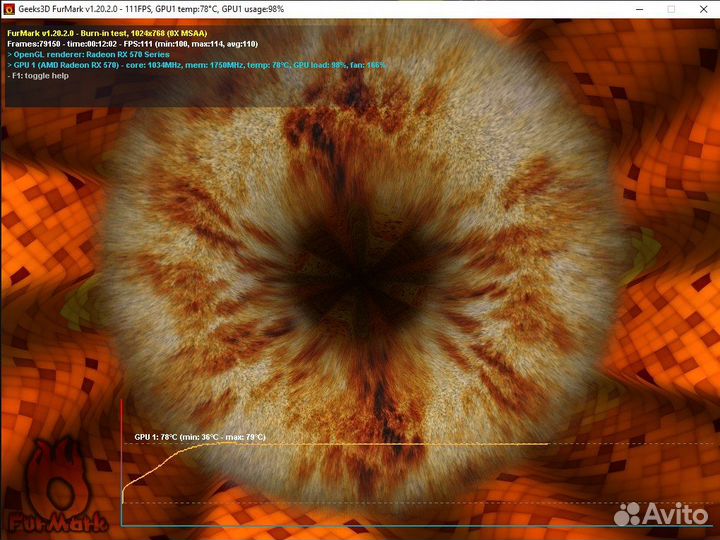This screenshot has width=720, height=540.
Task: Click the FurMark app icon in title bar
Action: (9, 9)
